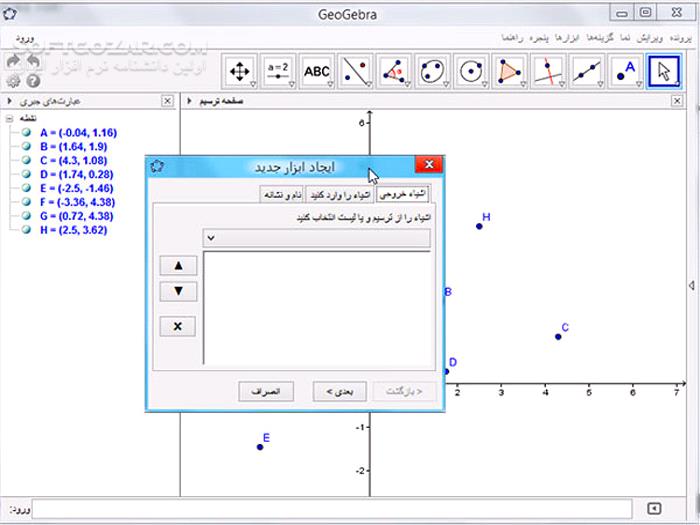Click the input help icon beside input bar
This screenshot has width=700, height=525.
coord(654,508)
